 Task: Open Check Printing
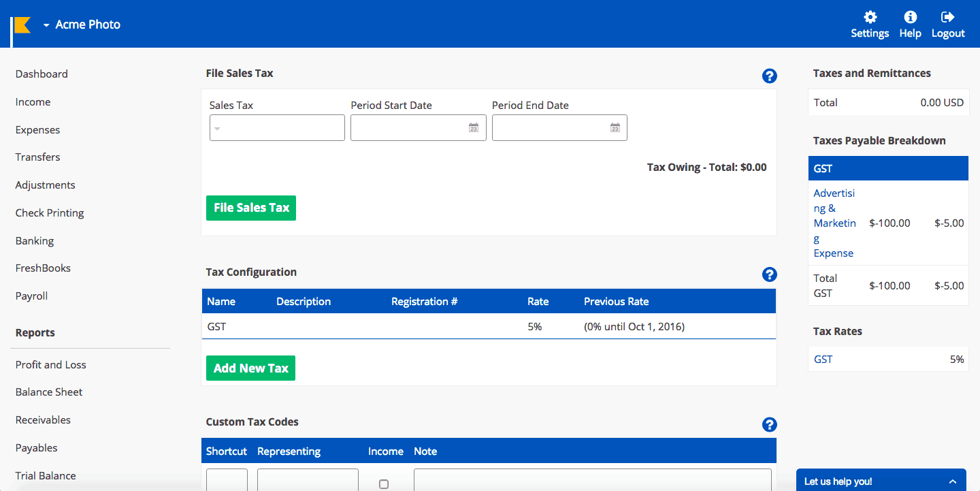[50, 213]
